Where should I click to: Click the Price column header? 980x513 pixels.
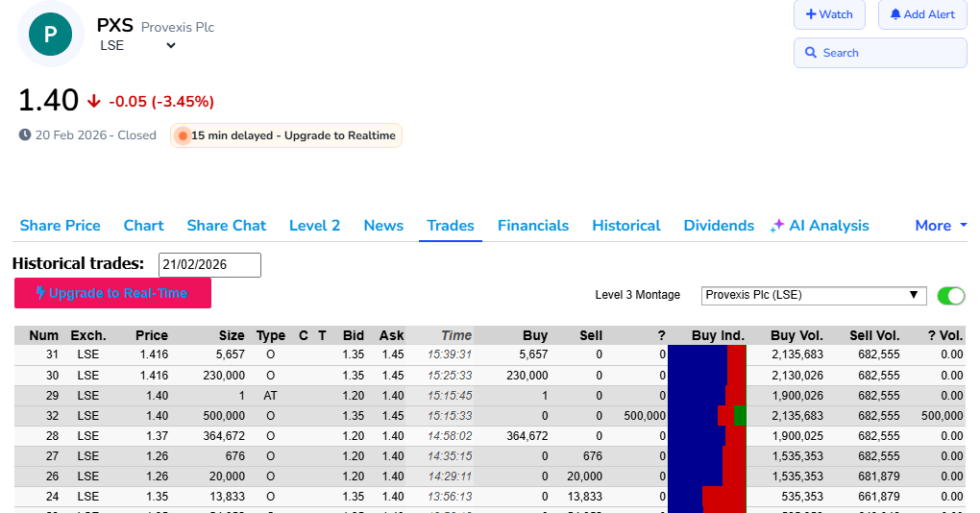(152, 335)
